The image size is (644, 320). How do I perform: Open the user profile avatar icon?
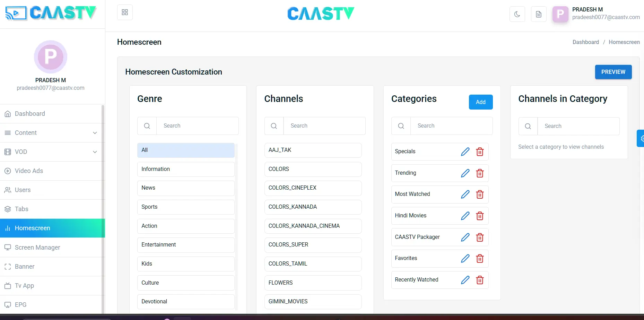560,14
